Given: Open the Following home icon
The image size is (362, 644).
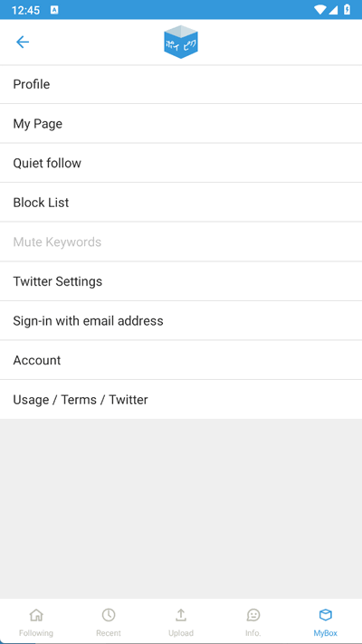Looking at the screenshot, I should pyautogui.click(x=36, y=615).
